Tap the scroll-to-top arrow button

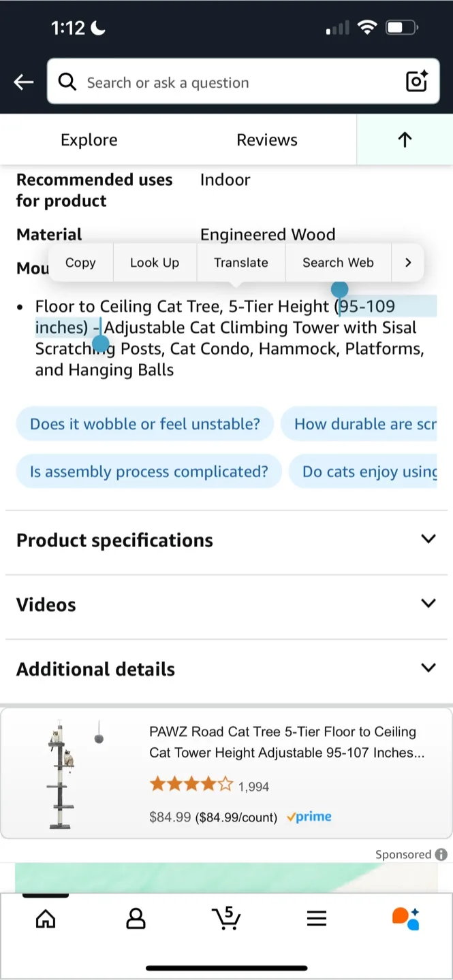[404, 140]
